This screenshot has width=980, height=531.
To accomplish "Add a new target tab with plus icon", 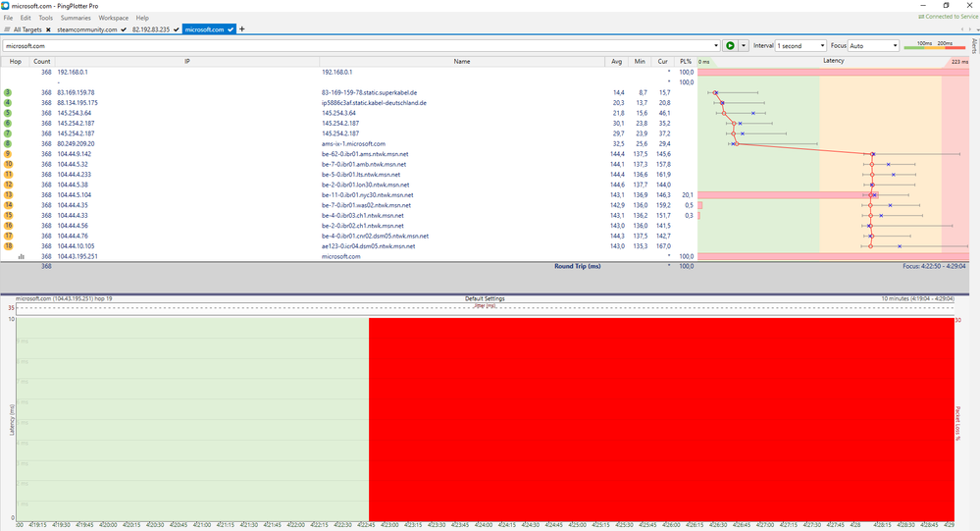I will 242,29.
